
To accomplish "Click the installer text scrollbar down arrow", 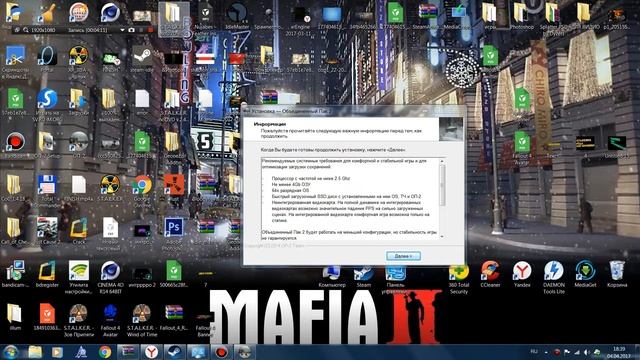I will click(x=442, y=237).
